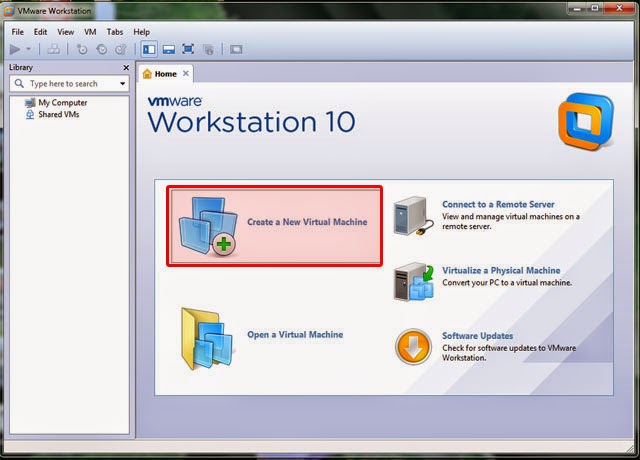Click the Software Updates link
Image resolution: width=640 pixels, height=460 pixels.
tap(478, 336)
